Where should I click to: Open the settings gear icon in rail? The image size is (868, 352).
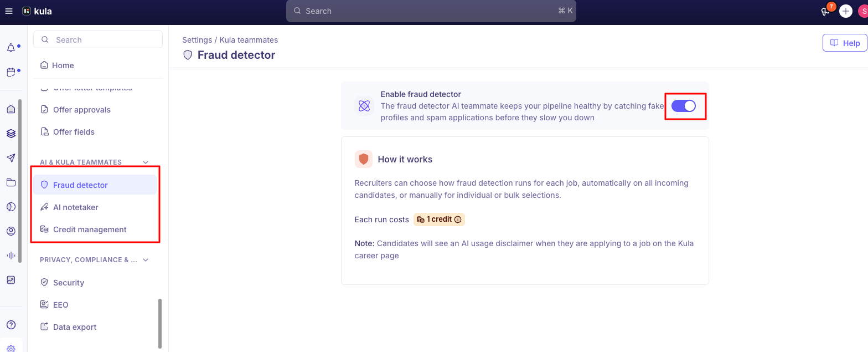point(11,349)
